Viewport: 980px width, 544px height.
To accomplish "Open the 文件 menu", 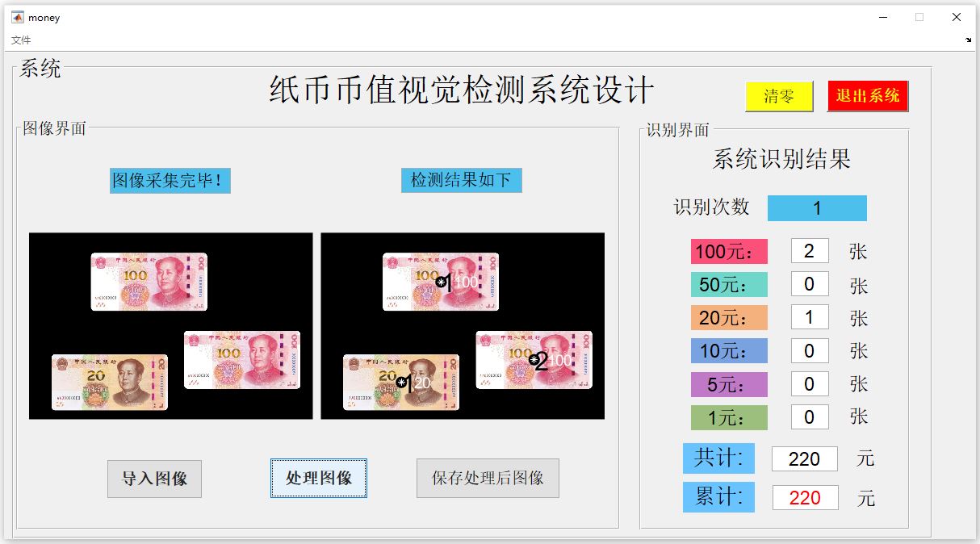I will (x=21, y=40).
